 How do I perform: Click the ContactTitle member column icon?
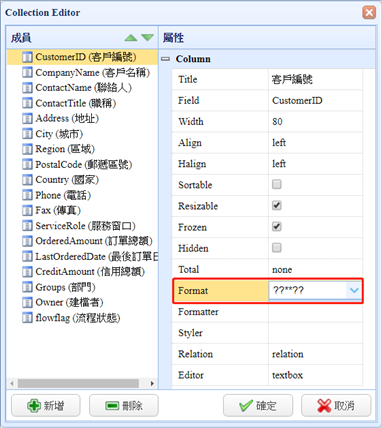[27, 103]
